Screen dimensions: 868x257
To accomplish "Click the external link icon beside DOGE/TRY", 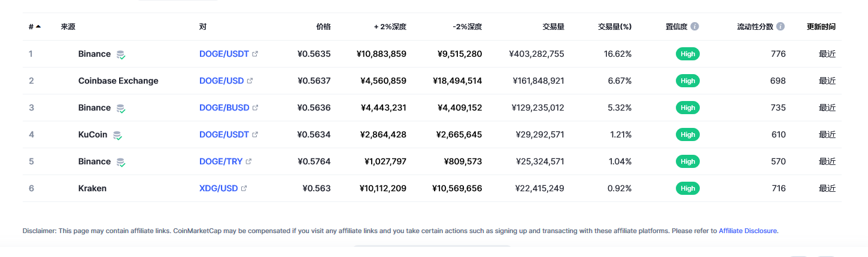I will (x=248, y=161).
